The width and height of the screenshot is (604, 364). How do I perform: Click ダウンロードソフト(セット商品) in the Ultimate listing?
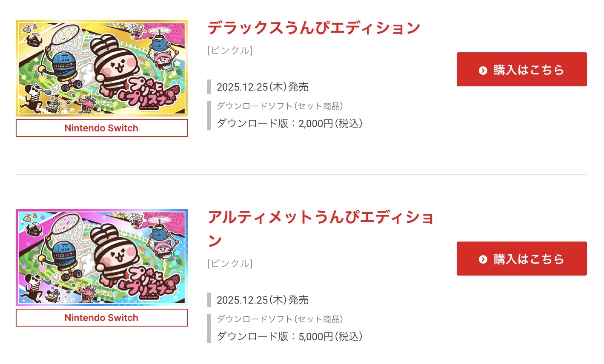[x=280, y=319]
